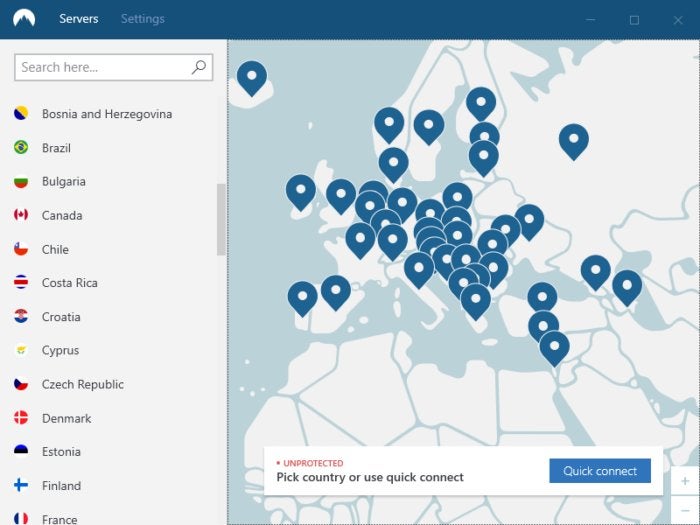Image resolution: width=700 pixels, height=525 pixels.
Task: Click the Quick connect button
Action: (600, 471)
